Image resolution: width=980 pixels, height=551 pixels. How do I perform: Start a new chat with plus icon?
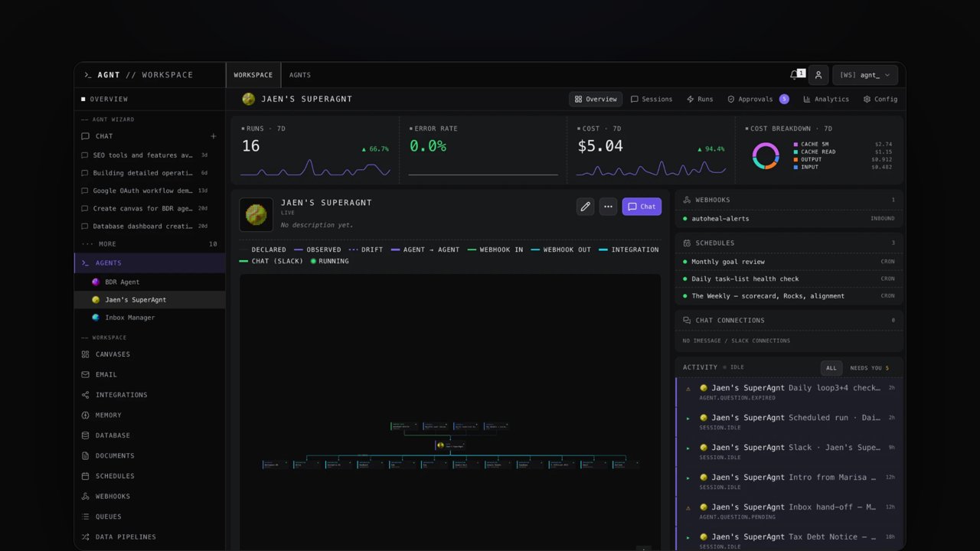pos(214,136)
